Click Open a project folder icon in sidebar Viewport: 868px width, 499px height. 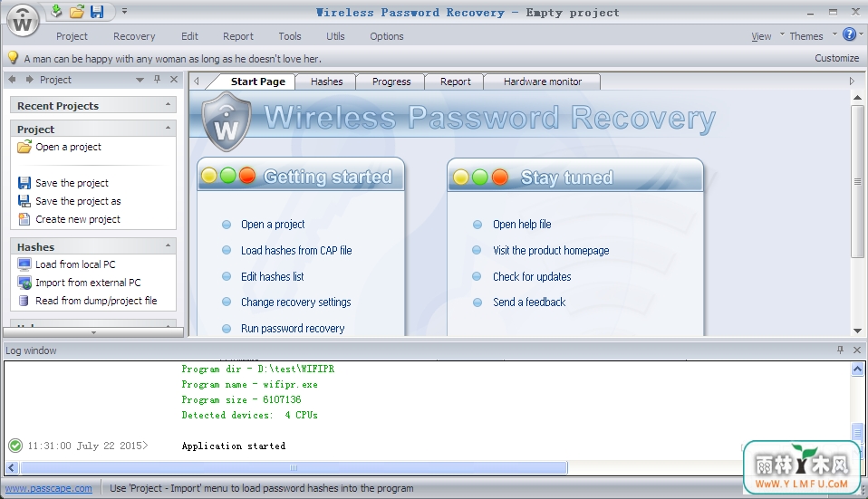[24, 147]
